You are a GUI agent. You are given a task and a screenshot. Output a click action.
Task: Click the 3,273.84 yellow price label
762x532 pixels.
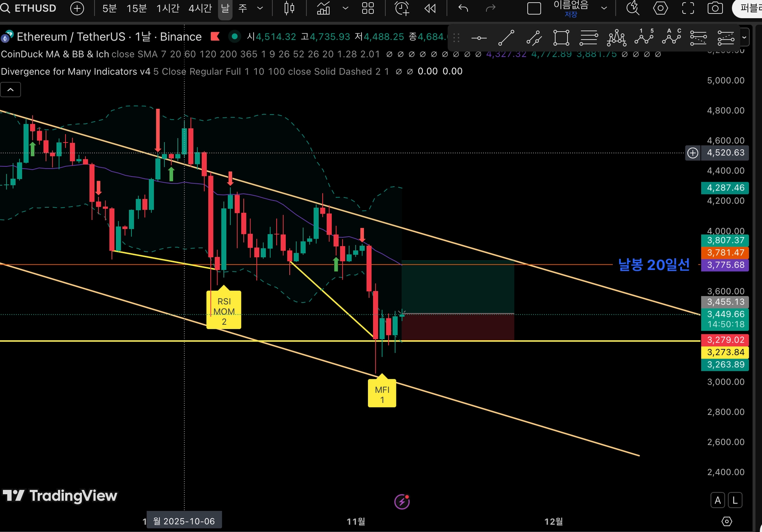(725, 352)
